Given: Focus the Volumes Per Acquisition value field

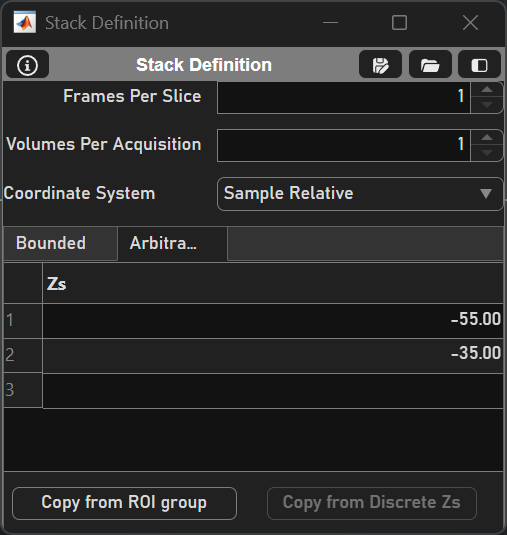Looking at the screenshot, I should pos(344,145).
